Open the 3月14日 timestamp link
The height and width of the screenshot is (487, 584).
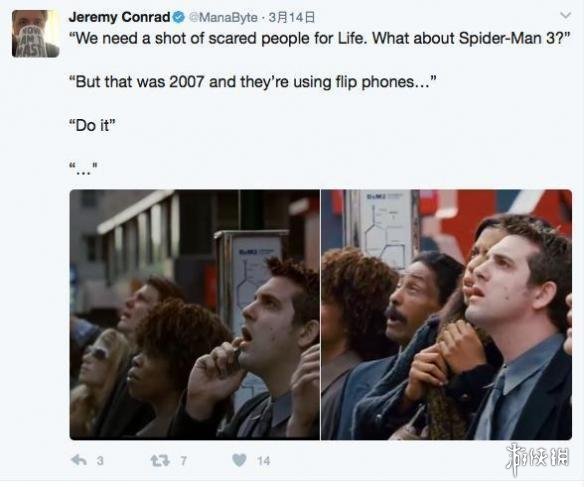coord(292,17)
